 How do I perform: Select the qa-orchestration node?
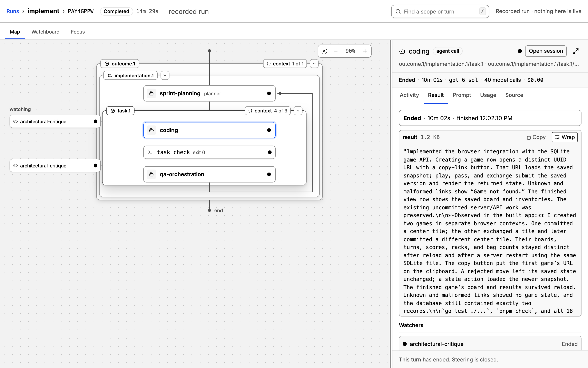coord(209,174)
